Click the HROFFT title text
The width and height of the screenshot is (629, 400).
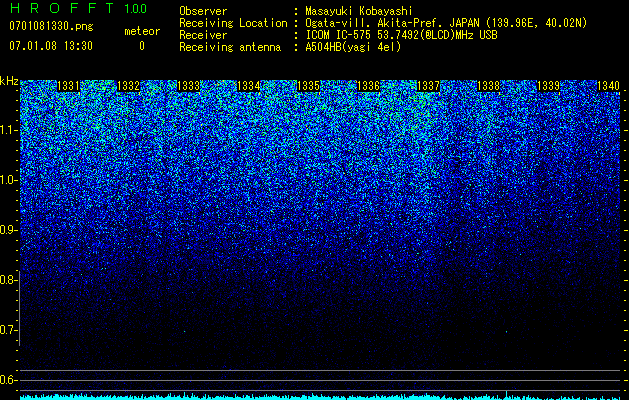62,8
